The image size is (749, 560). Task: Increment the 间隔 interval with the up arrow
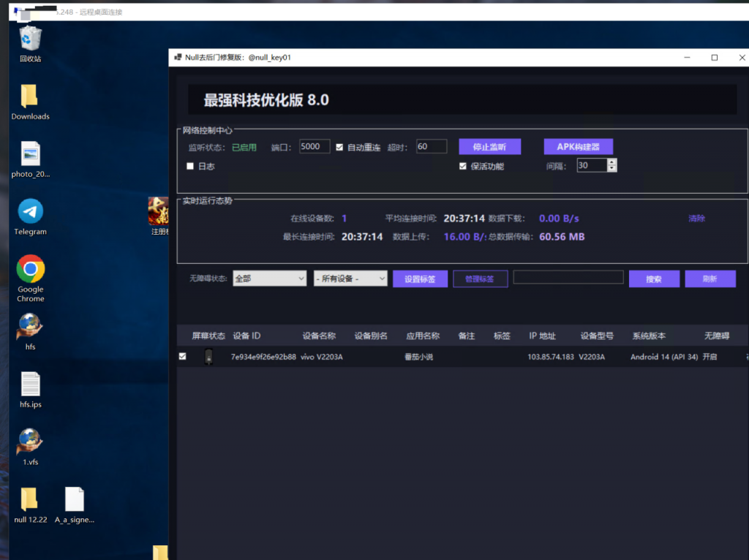(611, 161)
